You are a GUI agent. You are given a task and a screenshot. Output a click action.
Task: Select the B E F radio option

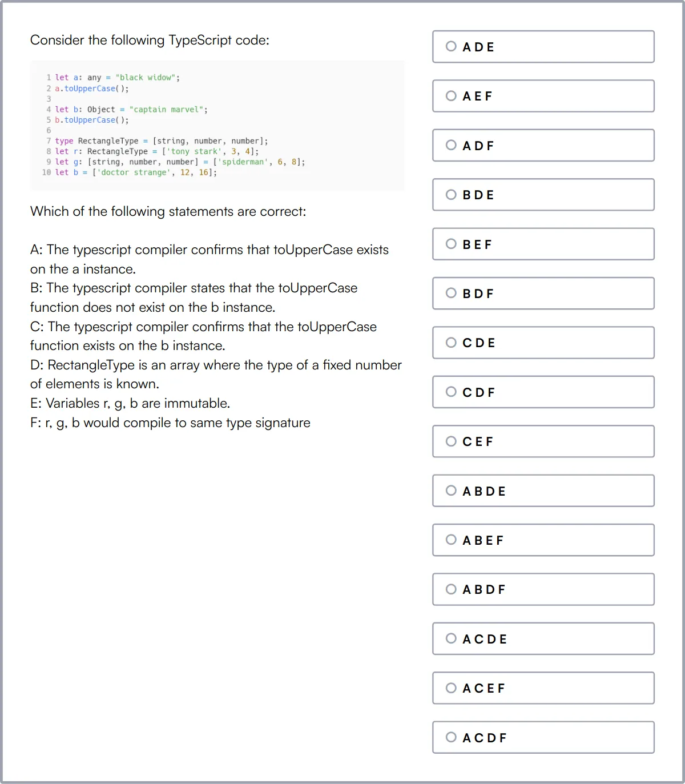(x=543, y=244)
